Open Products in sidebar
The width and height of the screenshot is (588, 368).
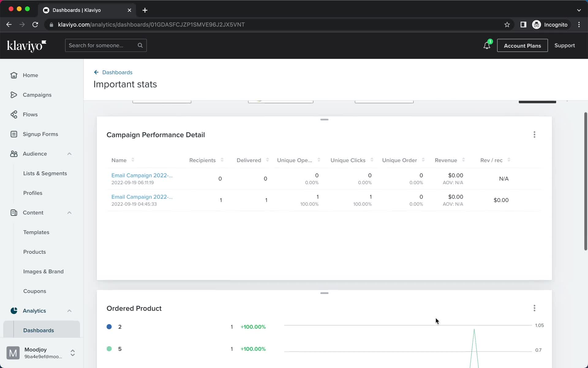click(x=35, y=252)
